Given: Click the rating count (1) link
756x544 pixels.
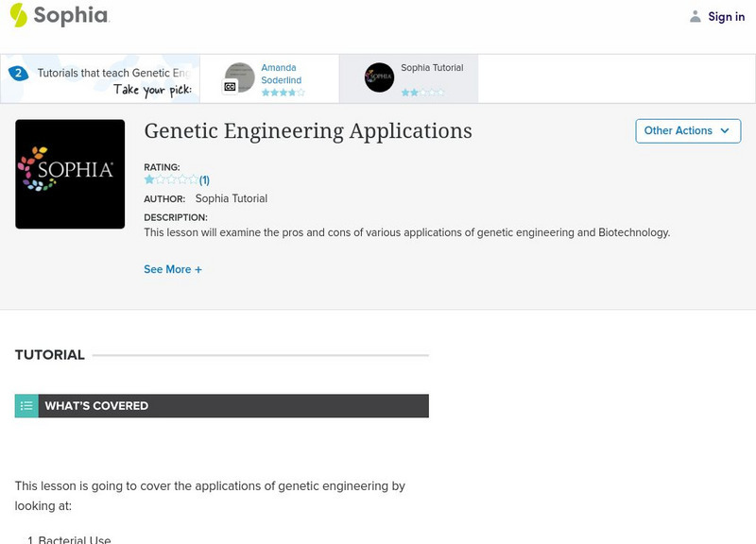Looking at the screenshot, I should [204, 179].
